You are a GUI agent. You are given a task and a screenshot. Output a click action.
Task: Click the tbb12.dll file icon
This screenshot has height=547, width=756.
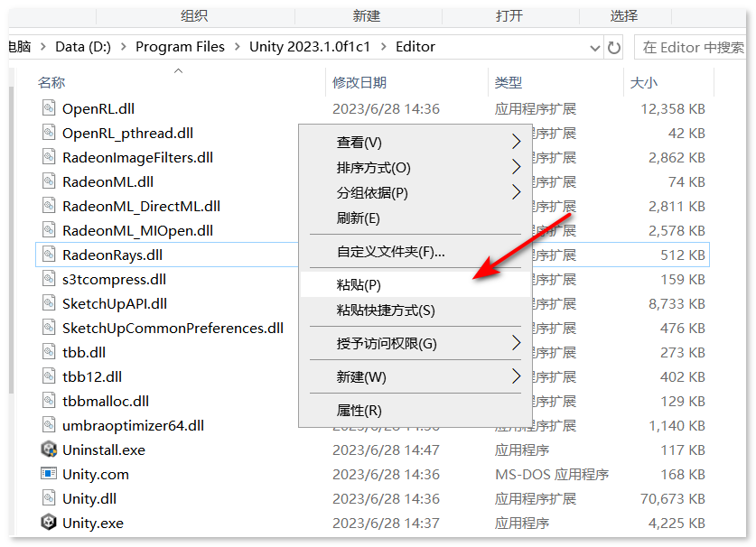49,375
